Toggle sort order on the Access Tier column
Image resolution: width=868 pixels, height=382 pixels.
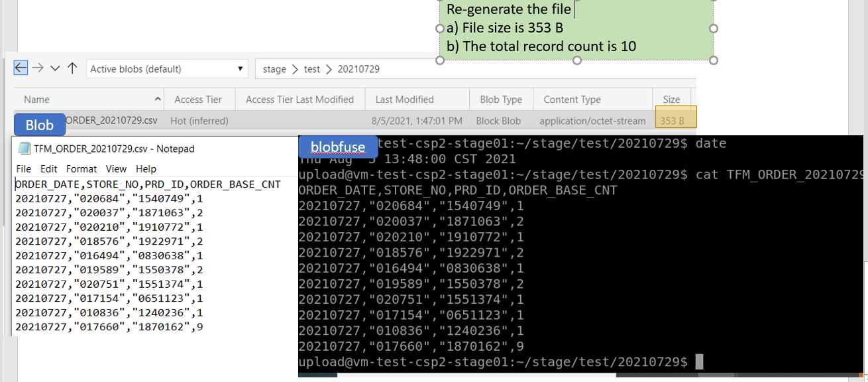click(x=199, y=99)
